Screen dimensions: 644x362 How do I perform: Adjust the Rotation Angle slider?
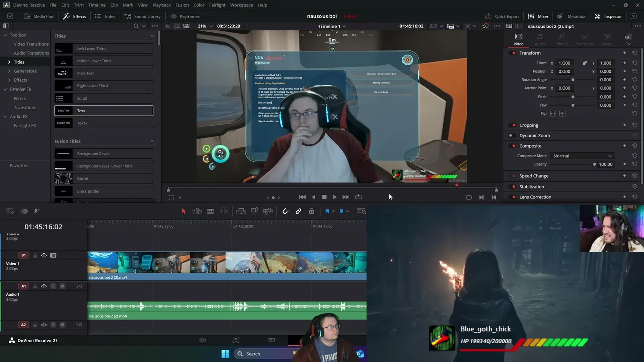(x=573, y=80)
